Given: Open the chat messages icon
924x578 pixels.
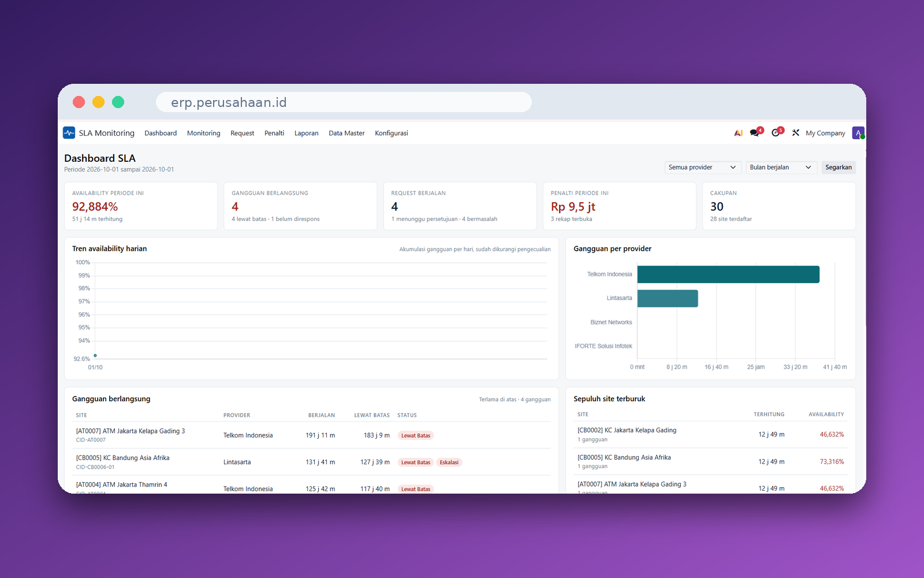Looking at the screenshot, I should (756, 132).
